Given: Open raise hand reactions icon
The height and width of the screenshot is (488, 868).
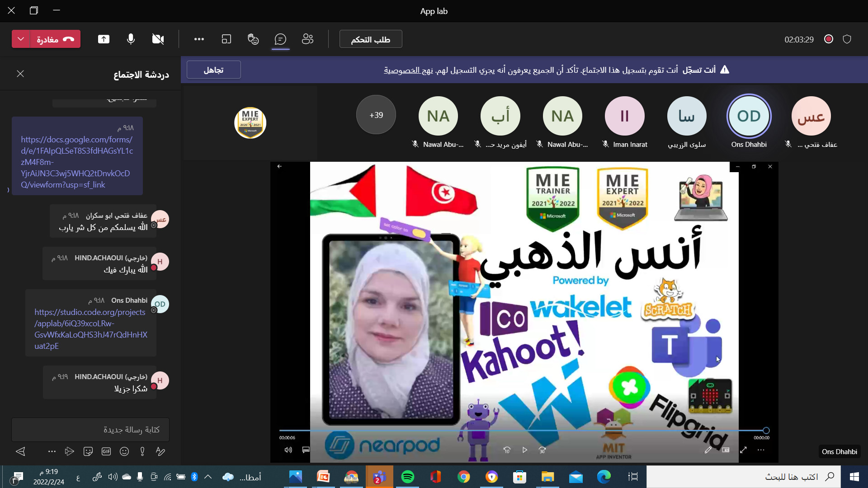Looking at the screenshot, I should [x=253, y=39].
